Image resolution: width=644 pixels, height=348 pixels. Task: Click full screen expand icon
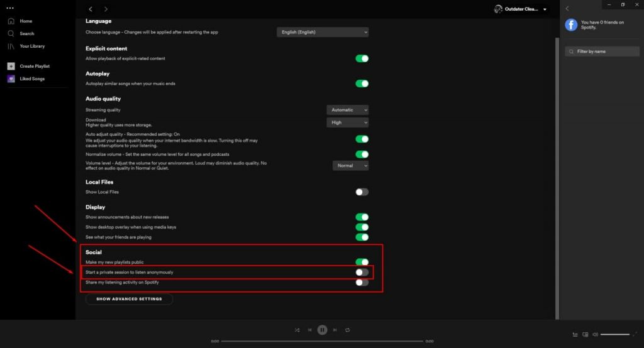[x=635, y=334]
